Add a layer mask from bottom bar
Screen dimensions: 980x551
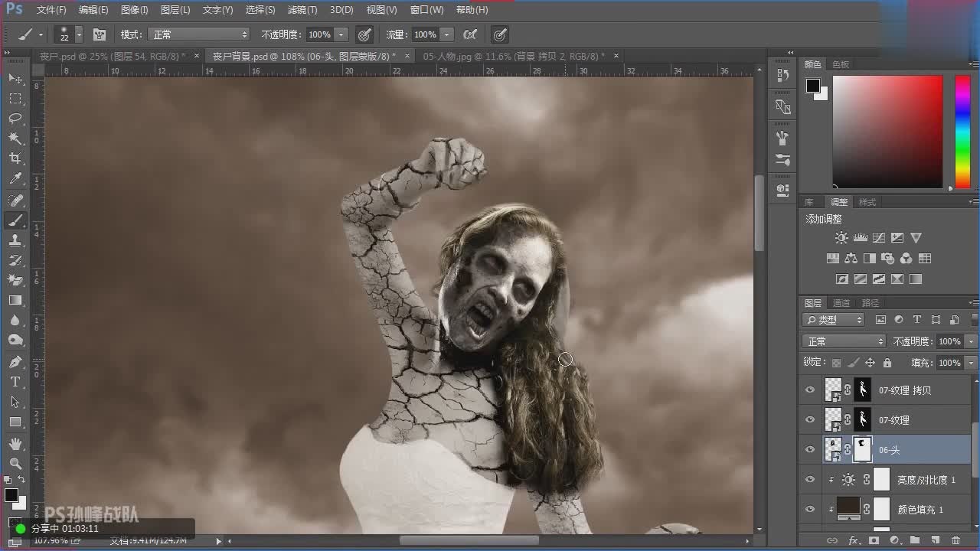coord(874,540)
